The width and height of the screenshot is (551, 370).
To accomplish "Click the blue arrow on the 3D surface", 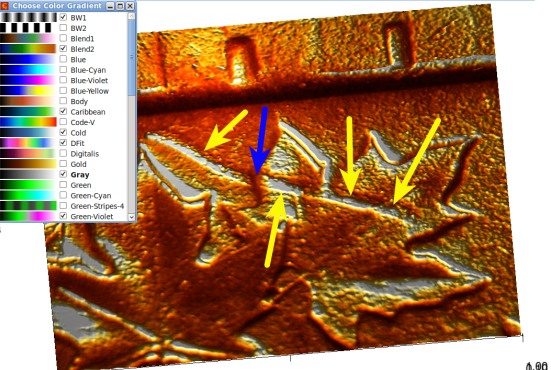I will (x=261, y=141).
